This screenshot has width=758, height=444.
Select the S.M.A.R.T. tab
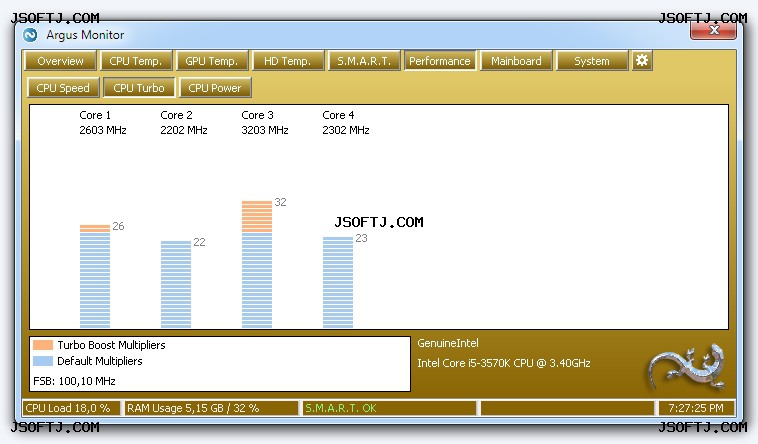(x=364, y=61)
